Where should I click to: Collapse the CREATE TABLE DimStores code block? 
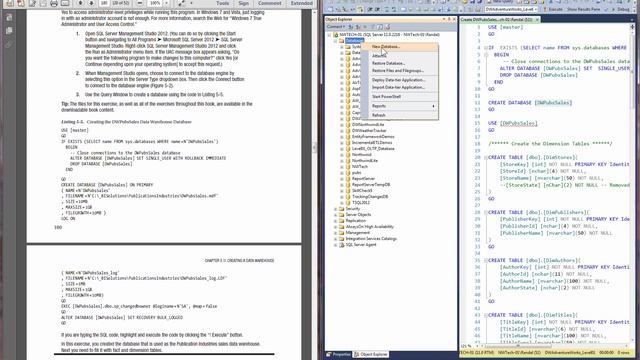tap(486, 158)
